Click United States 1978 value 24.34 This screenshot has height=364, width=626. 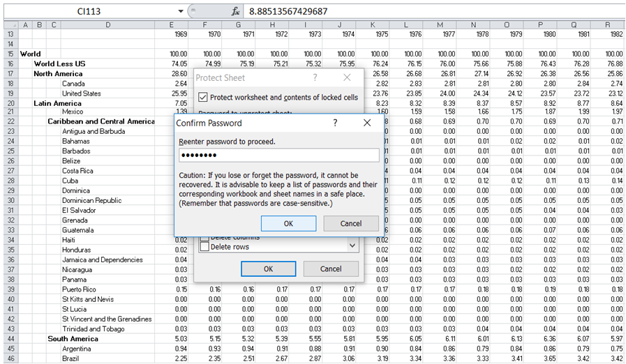point(481,93)
